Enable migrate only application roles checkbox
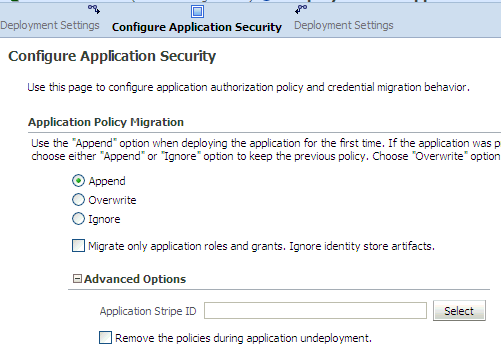 78,246
